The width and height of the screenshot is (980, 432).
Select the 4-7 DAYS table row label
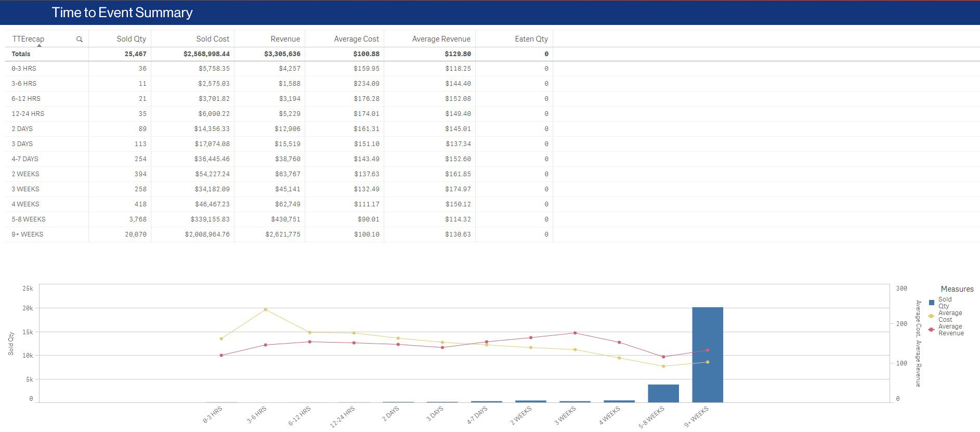25,159
